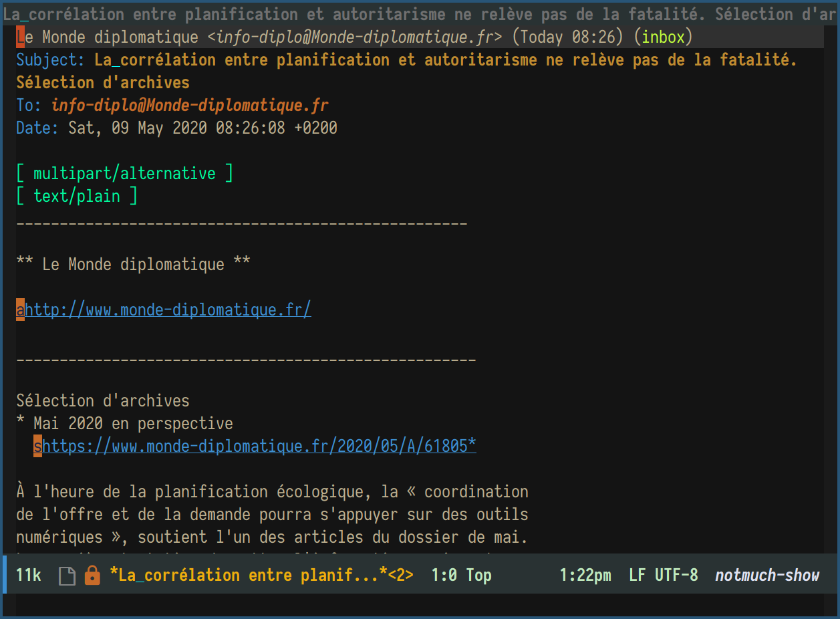Screen dimensions: 840x619
Task: Click the subject continuation 'Sélection d'archives' in header
Action: click(x=103, y=83)
